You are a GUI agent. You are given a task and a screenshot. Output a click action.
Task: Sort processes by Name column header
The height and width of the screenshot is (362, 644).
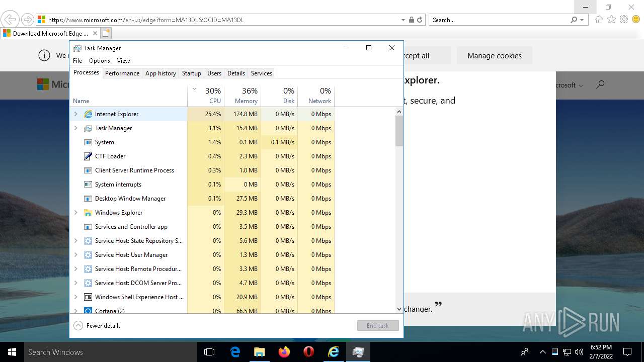(x=128, y=95)
